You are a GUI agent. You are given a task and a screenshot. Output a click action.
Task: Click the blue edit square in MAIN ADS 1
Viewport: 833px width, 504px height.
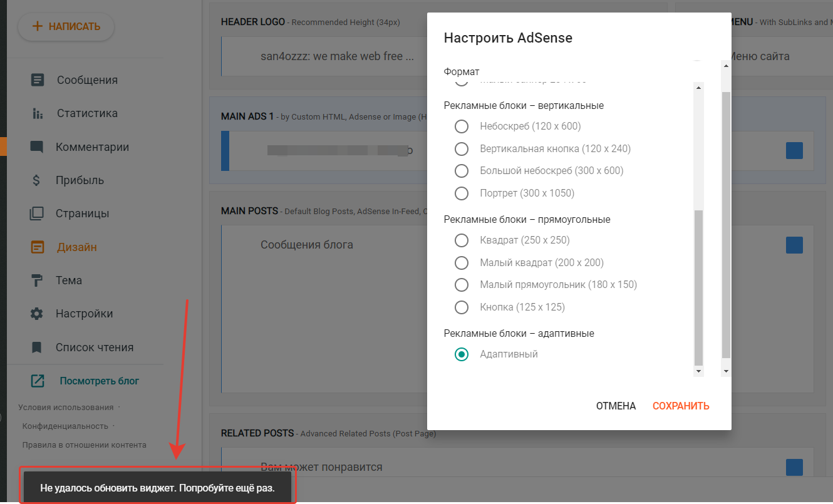[x=794, y=150]
